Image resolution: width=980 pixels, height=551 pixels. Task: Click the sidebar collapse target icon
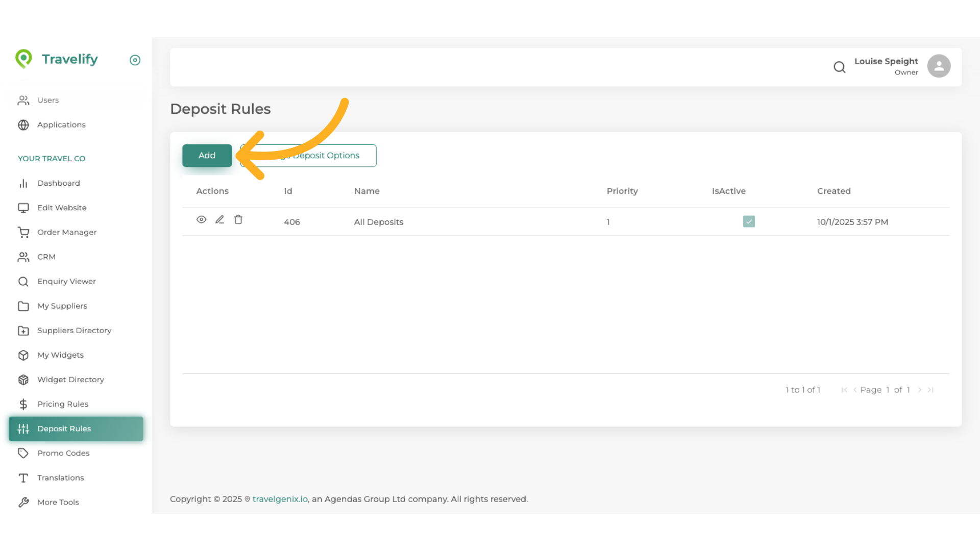click(x=135, y=60)
